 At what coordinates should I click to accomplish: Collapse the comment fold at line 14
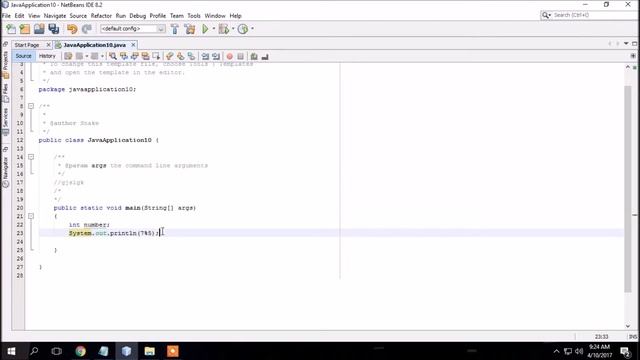31,157
